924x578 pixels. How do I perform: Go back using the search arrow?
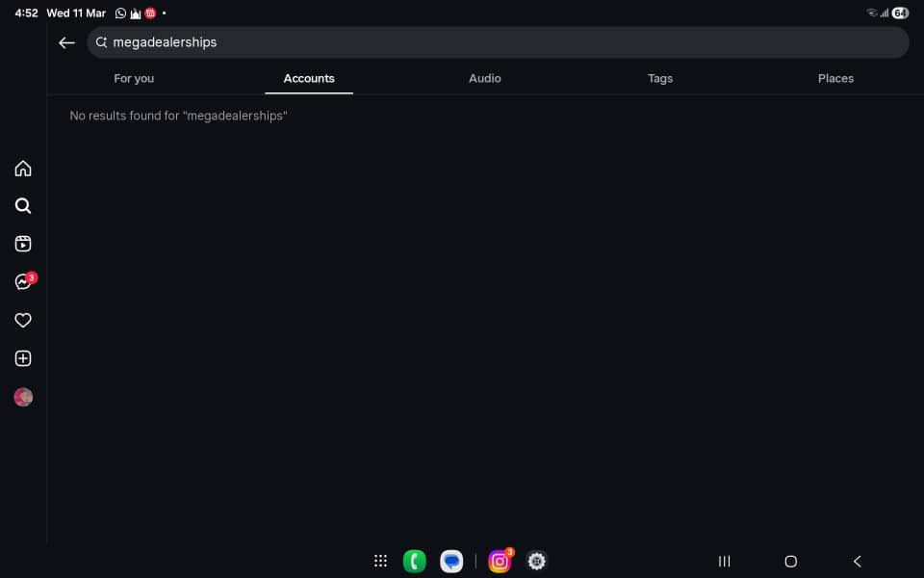click(66, 42)
